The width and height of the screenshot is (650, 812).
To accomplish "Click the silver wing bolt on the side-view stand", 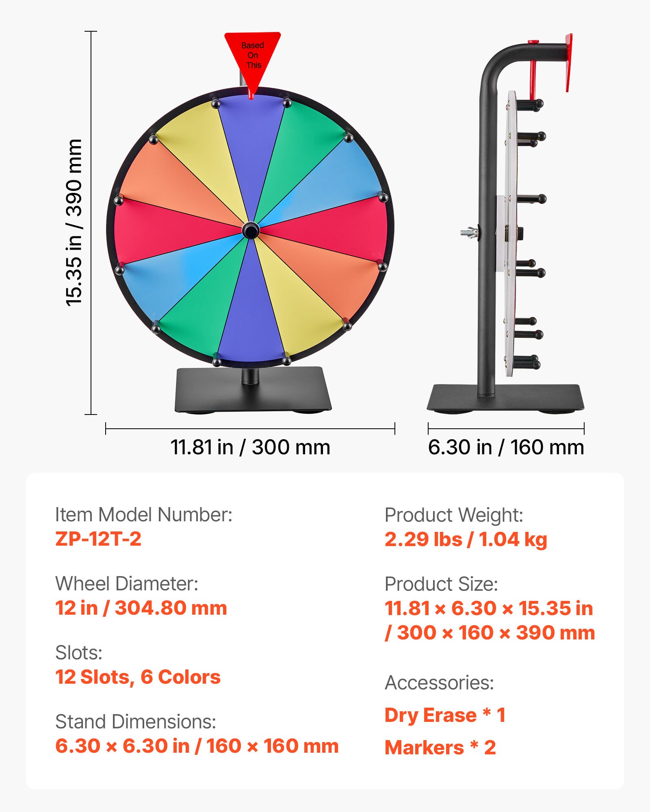I will [468, 233].
